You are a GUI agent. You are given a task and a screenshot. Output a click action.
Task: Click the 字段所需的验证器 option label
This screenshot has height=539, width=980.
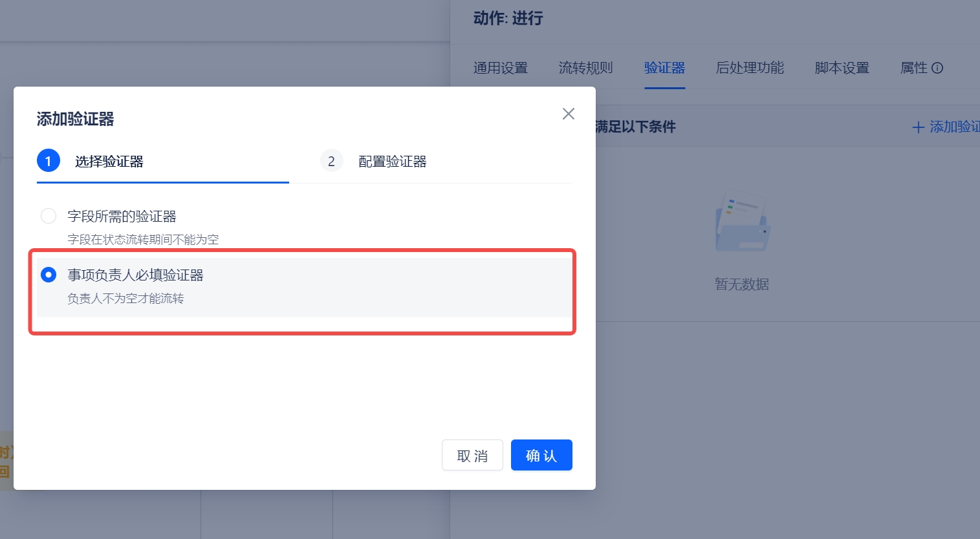pyautogui.click(x=122, y=216)
